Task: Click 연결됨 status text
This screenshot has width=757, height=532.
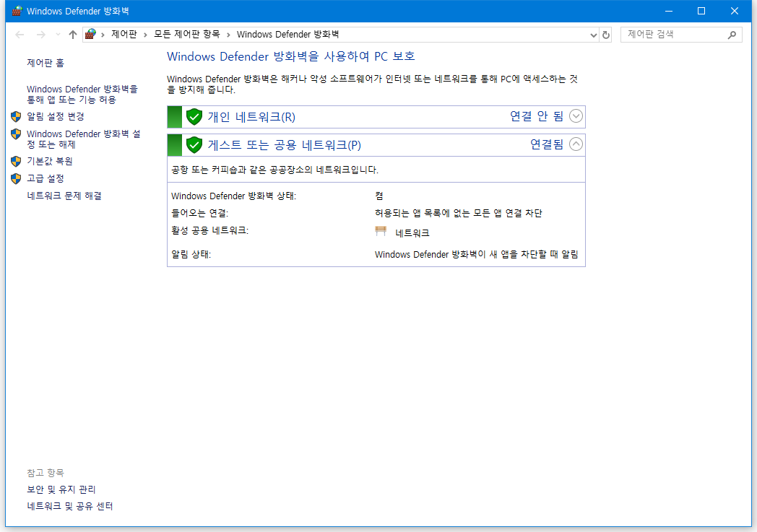Action: pos(547,144)
